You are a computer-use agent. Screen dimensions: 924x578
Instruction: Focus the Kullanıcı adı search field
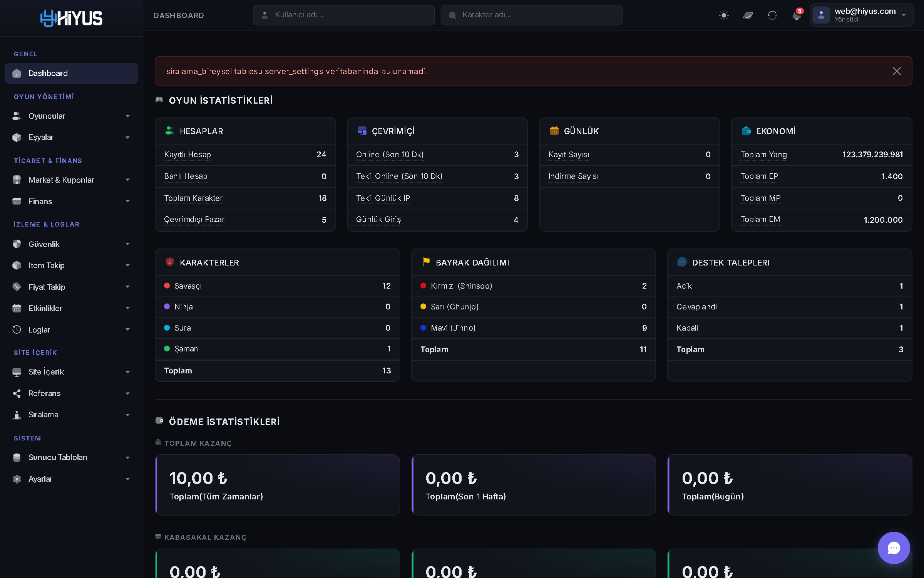tap(343, 15)
